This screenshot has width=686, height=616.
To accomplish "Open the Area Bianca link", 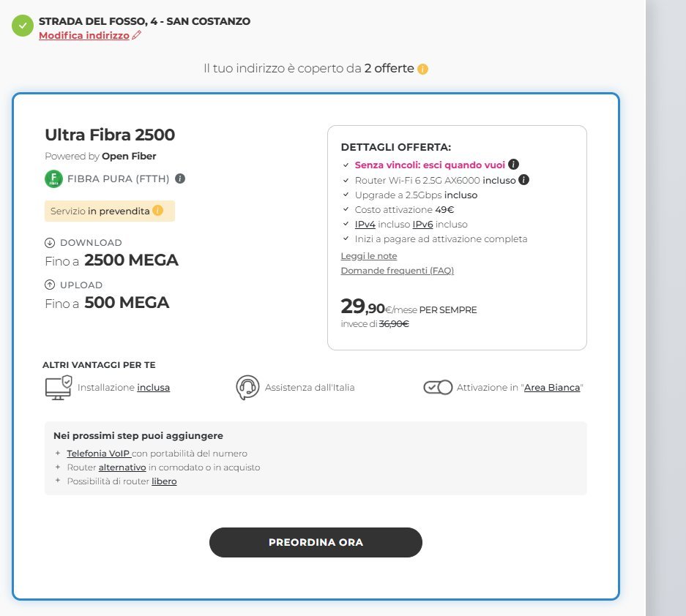I will 552,388.
